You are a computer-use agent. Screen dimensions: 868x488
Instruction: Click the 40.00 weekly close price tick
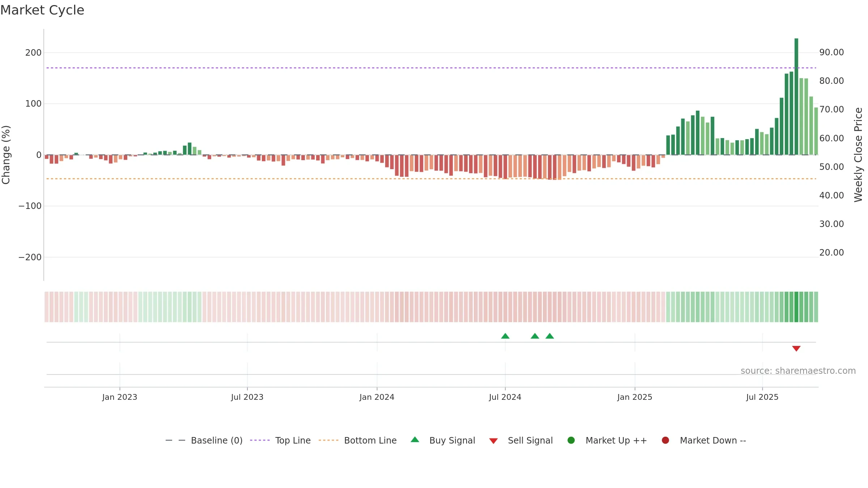click(831, 196)
